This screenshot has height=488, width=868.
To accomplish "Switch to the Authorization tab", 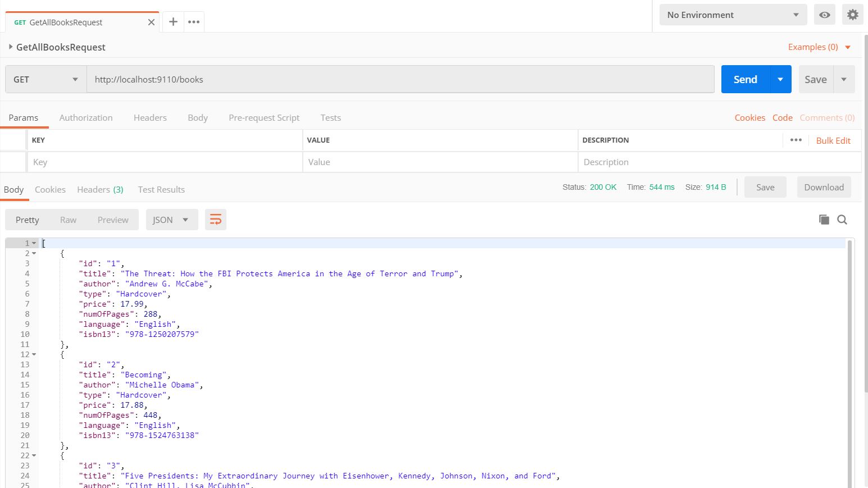I will [86, 117].
